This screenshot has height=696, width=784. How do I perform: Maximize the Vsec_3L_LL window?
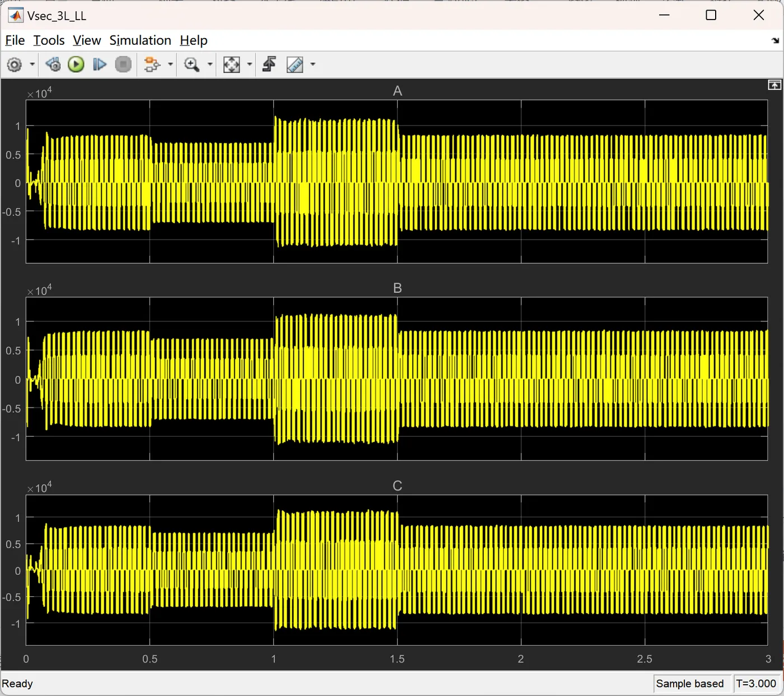711,15
